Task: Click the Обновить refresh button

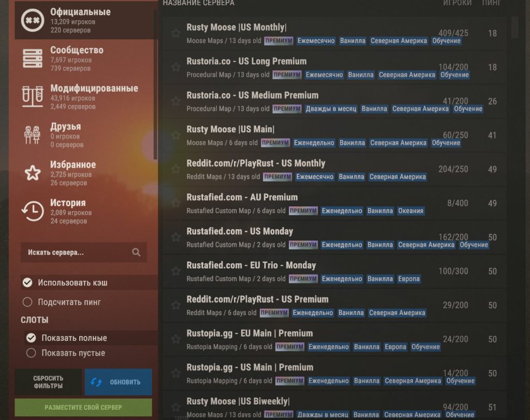Action: (118, 382)
